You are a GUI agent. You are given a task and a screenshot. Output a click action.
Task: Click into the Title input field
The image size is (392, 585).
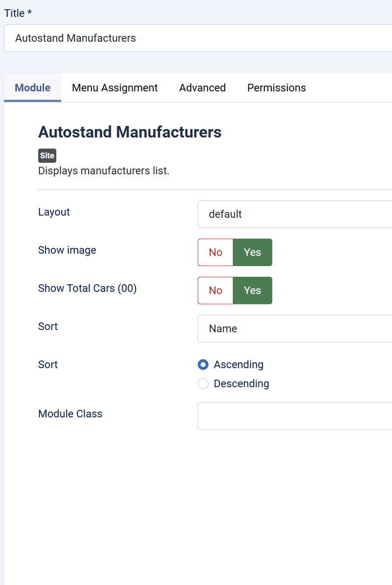pyautogui.click(x=198, y=38)
